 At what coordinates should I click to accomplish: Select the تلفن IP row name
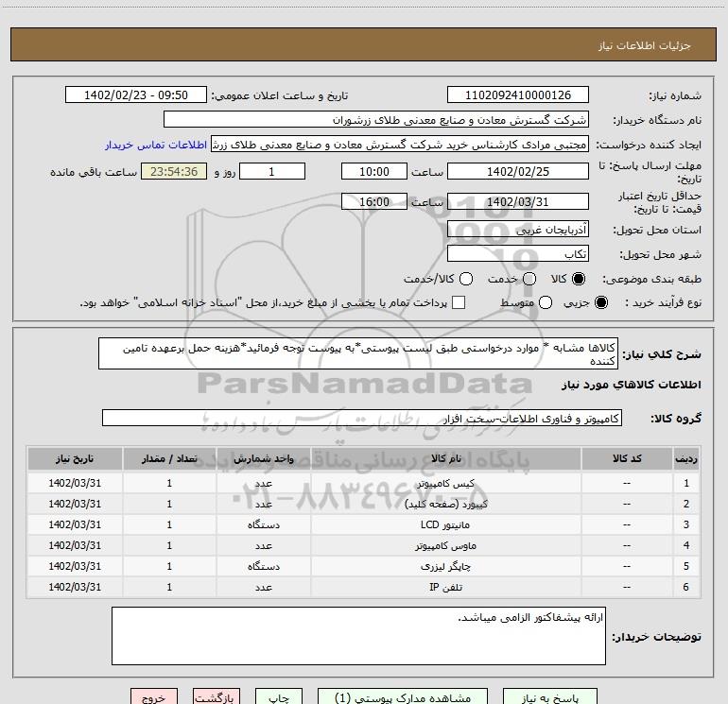445,587
